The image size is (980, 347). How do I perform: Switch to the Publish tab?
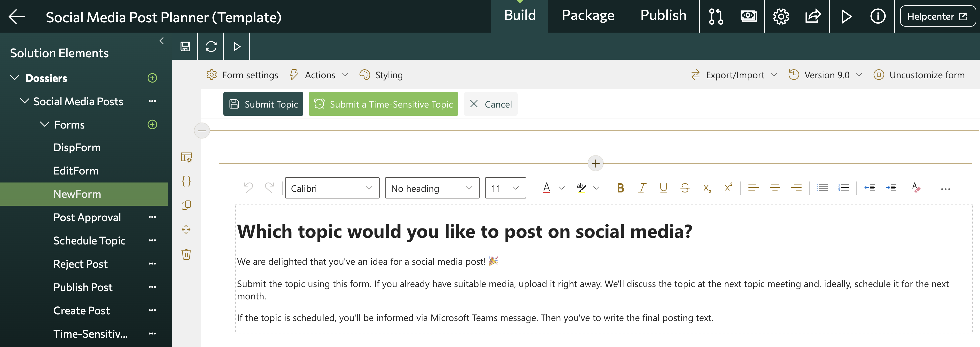click(x=663, y=16)
